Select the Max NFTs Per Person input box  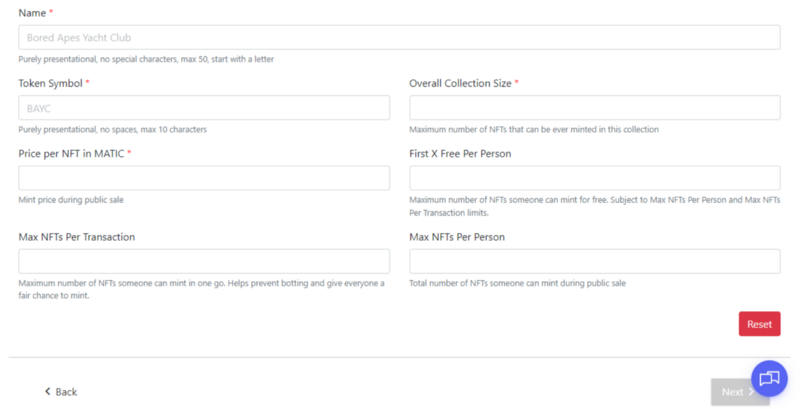(x=594, y=262)
